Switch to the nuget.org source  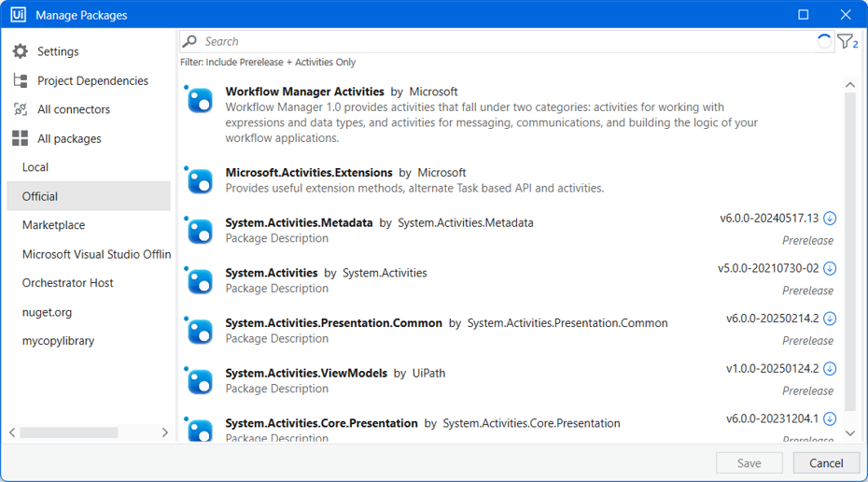coord(47,313)
